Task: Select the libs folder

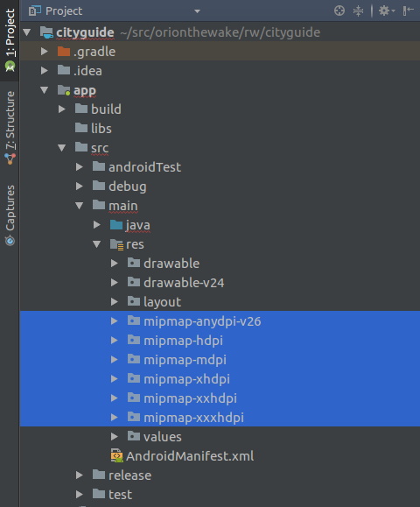Action: [101, 129]
